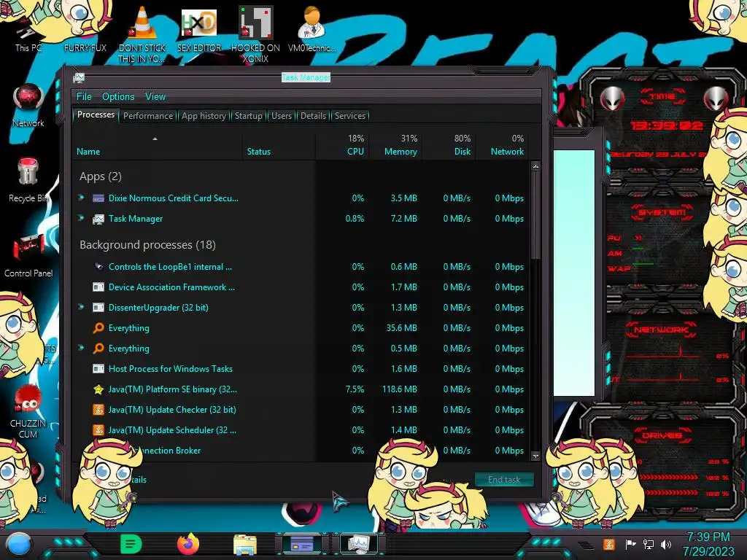This screenshot has height=560, width=747.
Task: Click the scrollbar down arrow in process list
Action: click(535, 456)
